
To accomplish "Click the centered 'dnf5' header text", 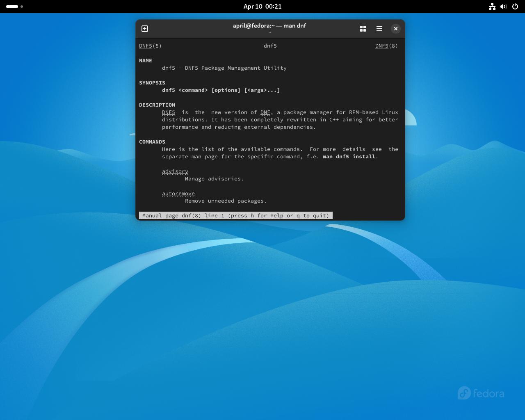I will point(270,46).
